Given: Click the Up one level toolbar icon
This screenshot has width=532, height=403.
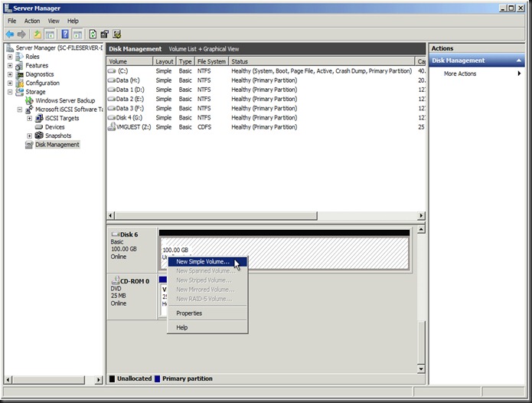Looking at the screenshot, I should pos(37,34).
